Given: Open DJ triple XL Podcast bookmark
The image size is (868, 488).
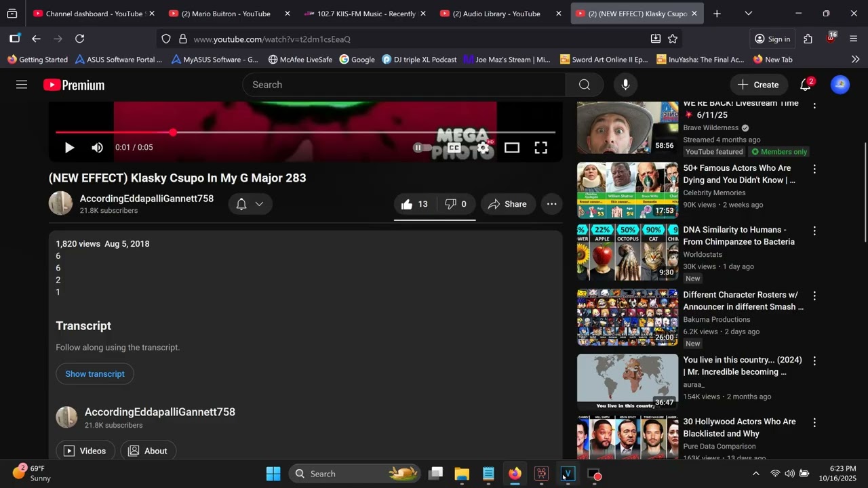Looking at the screenshot, I should 419,60.
